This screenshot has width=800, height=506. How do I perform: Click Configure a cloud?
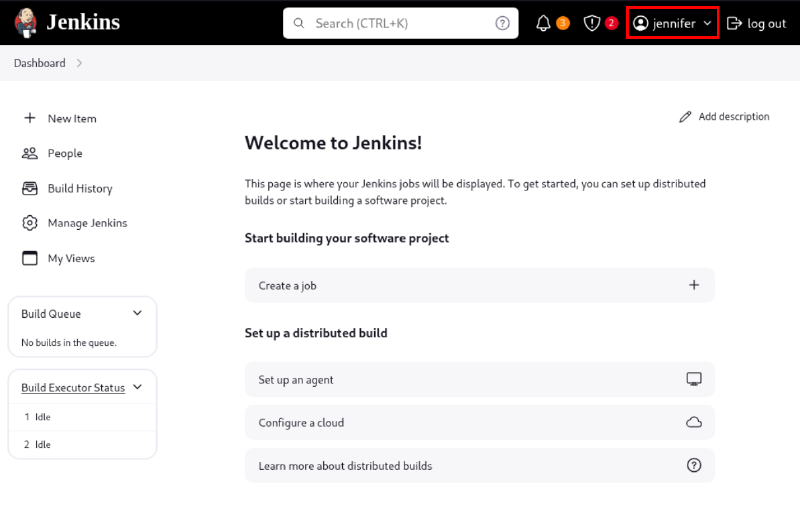click(480, 422)
